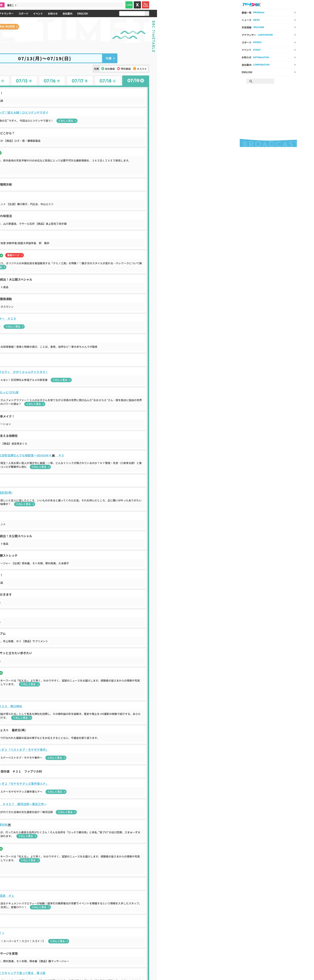The image size is (314, 980).
Task: Expand the 天気情報 WEATHER sidebar chevron
Action: click(x=295, y=27)
